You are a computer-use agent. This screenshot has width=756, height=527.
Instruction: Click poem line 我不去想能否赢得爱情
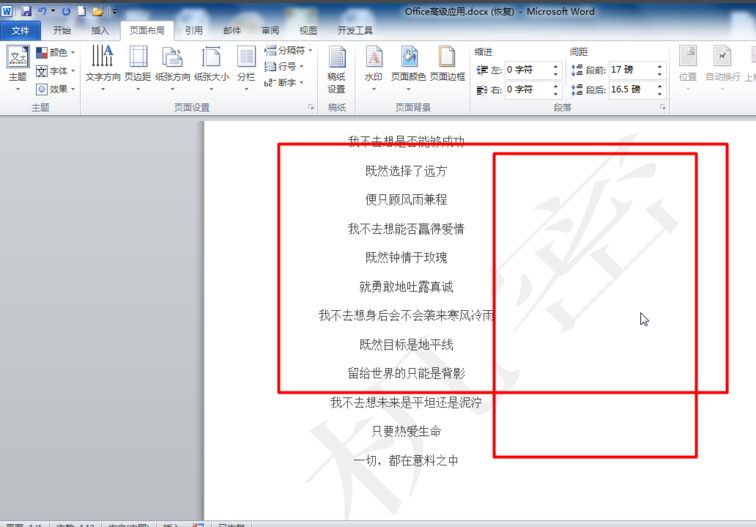(x=406, y=229)
